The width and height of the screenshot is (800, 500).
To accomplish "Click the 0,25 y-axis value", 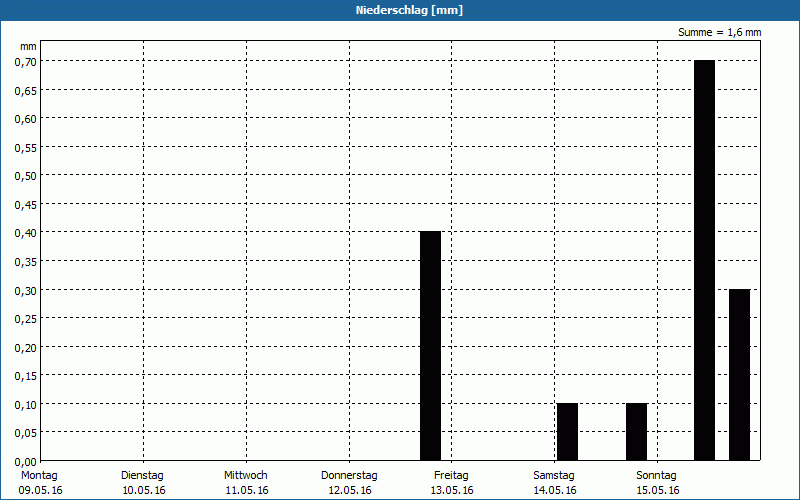I will [x=26, y=319].
